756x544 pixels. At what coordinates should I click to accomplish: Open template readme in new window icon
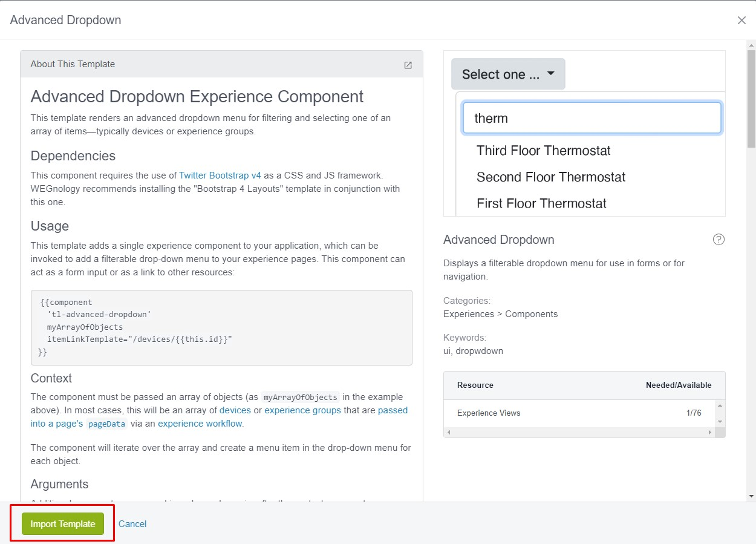pos(408,65)
